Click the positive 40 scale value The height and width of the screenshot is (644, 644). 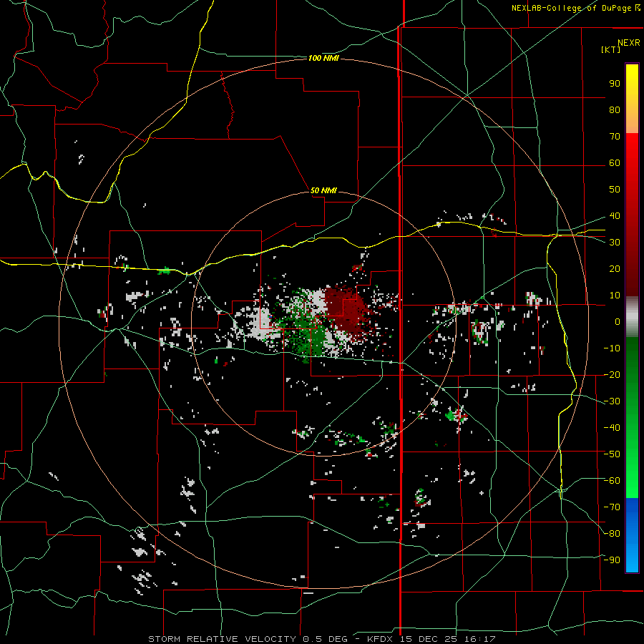[x=615, y=216]
